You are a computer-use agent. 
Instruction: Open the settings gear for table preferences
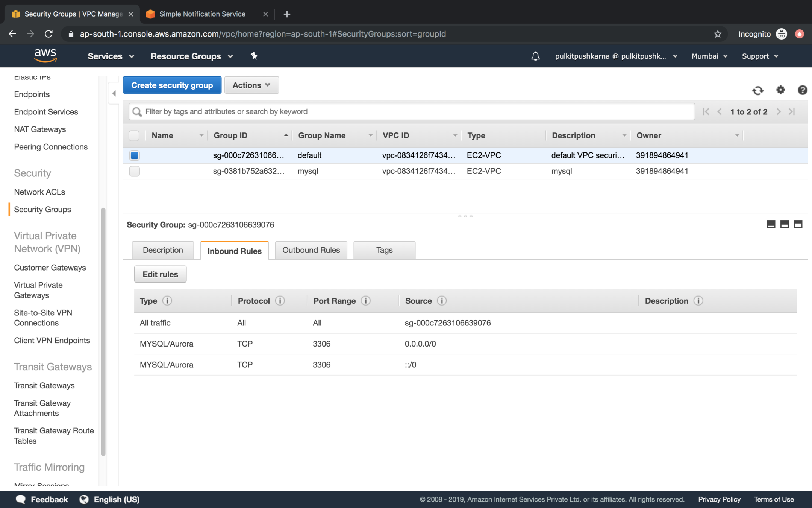(x=780, y=90)
